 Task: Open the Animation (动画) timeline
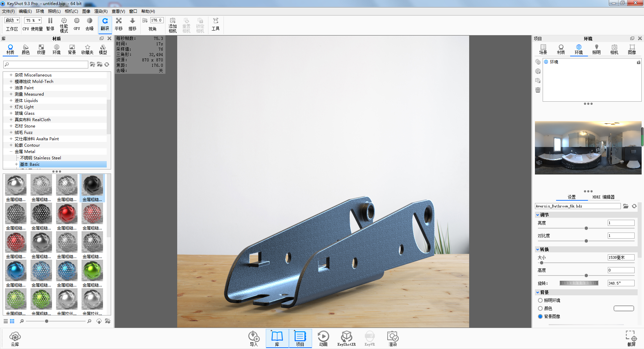click(x=323, y=338)
